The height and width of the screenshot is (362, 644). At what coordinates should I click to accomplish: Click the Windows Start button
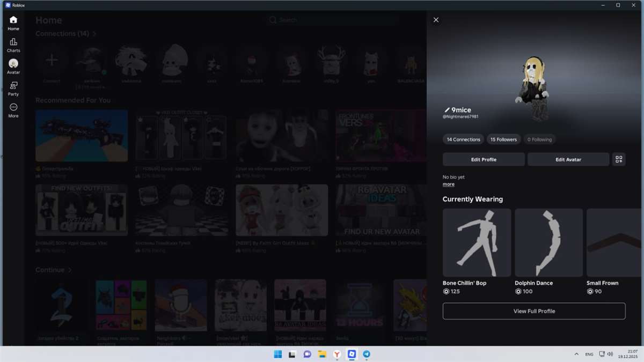click(277, 354)
